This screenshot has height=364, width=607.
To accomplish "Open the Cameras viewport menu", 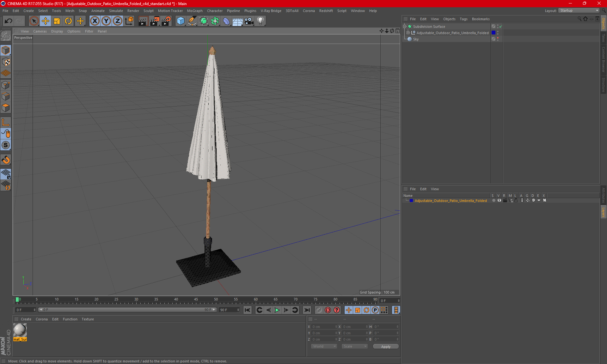I will click(40, 31).
